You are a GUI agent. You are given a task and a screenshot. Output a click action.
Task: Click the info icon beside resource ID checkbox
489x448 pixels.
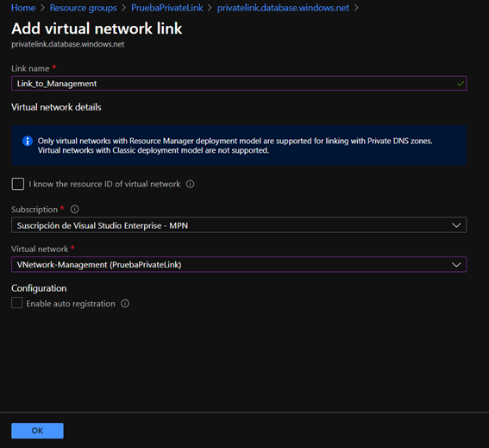191,184
